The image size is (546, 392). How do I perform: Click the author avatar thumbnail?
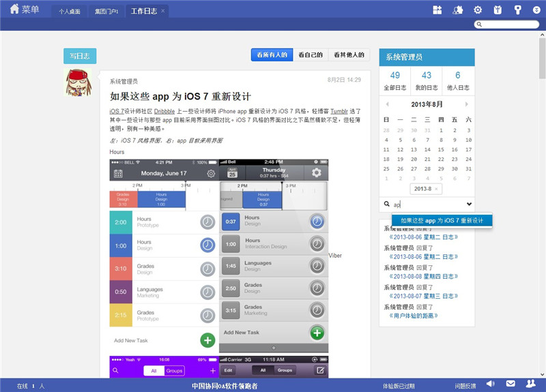click(78, 82)
